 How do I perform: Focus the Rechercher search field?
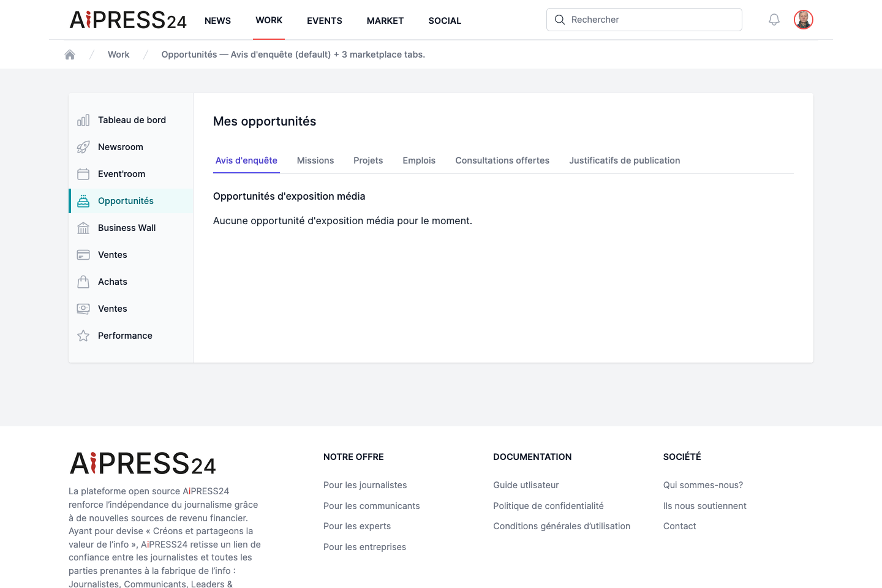click(x=644, y=20)
